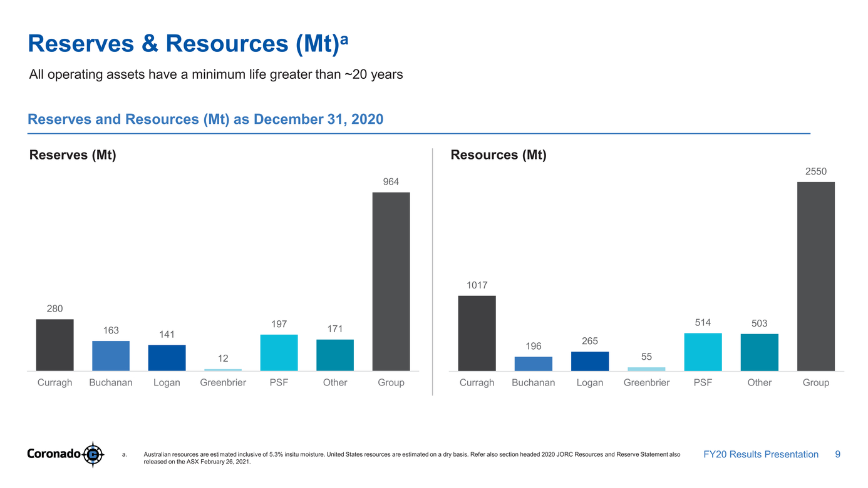The width and height of the screenshot is (868, 488).
Task: Click the subtitle about minimum life ~20 years
Action: coord(216,75)
